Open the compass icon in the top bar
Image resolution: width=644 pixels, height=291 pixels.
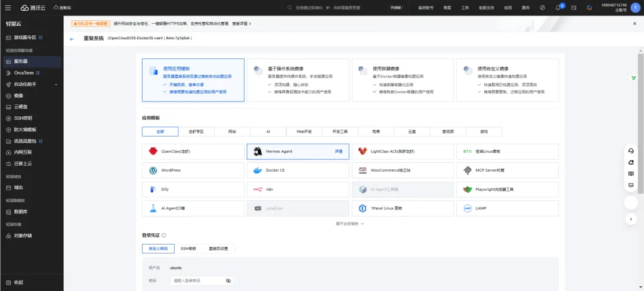tap(542, 7)
